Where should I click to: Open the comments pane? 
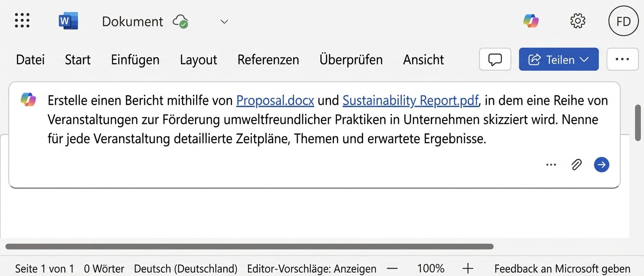[x=495, y=60]
